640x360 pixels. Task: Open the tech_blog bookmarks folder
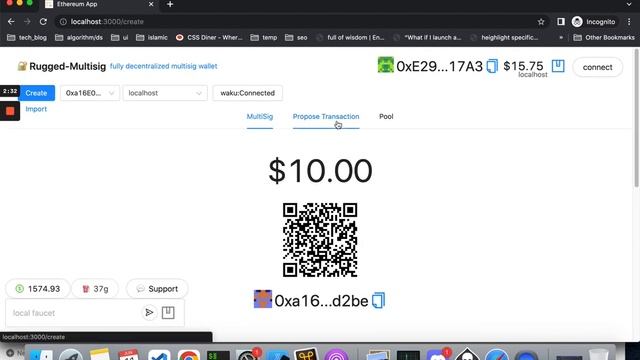pos(27,38)
